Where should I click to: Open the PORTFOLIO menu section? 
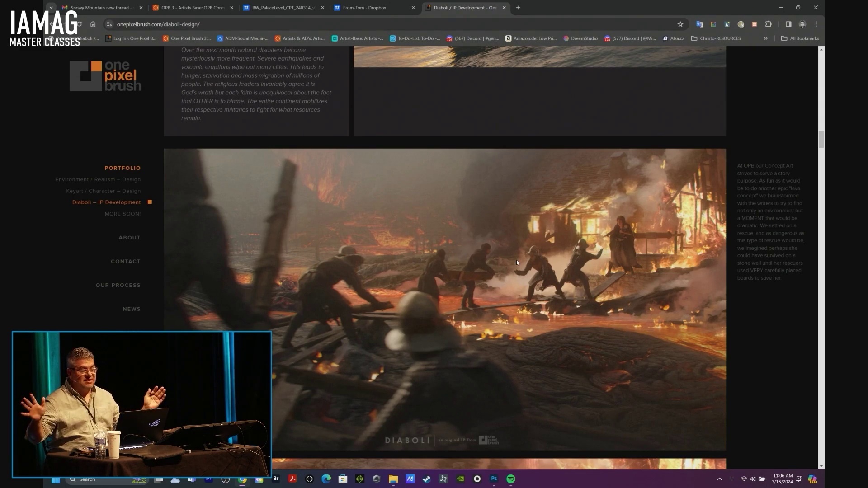click(123, 168)
